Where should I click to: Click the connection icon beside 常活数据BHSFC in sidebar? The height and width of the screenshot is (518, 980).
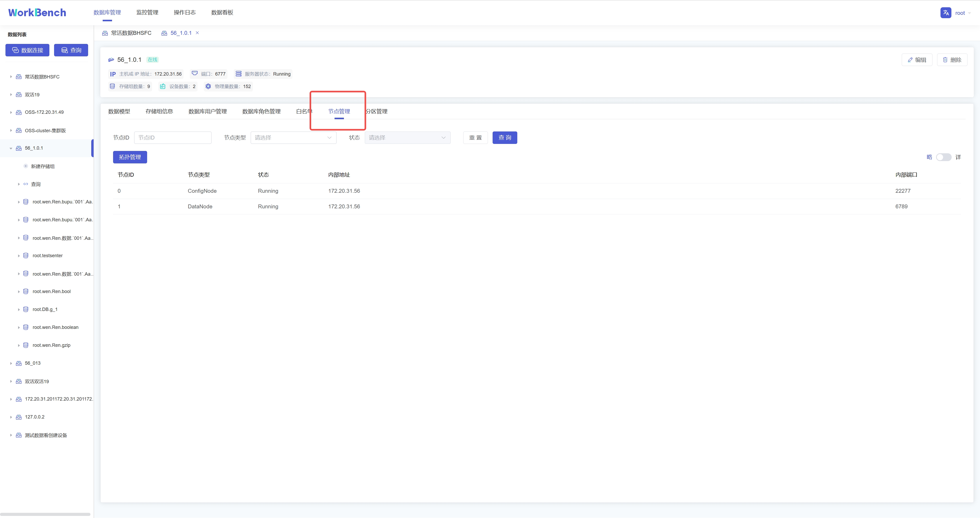[x=18, y=76]
